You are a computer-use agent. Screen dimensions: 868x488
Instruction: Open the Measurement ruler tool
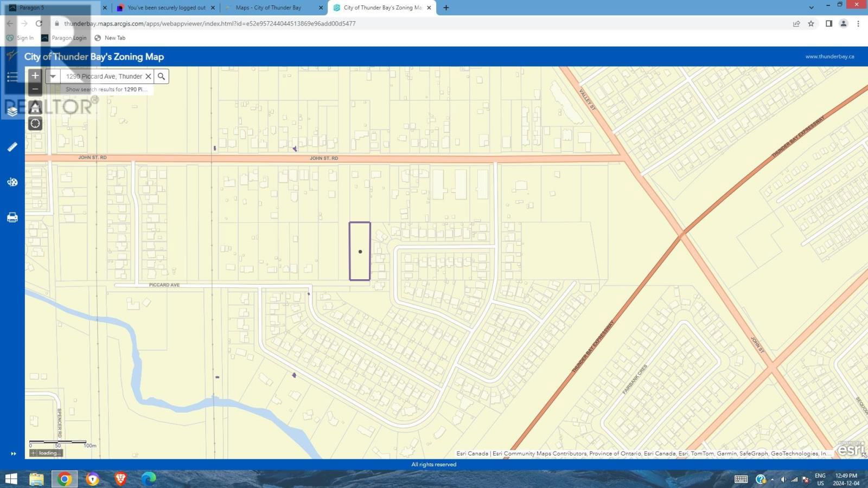coord(12,147)
